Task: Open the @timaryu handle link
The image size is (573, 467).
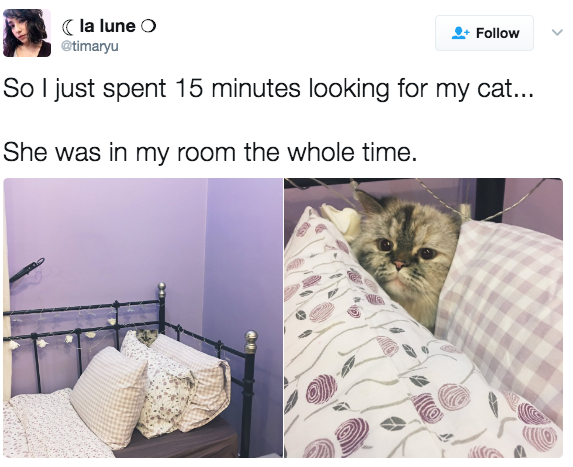Action: [x=90, y=46]
